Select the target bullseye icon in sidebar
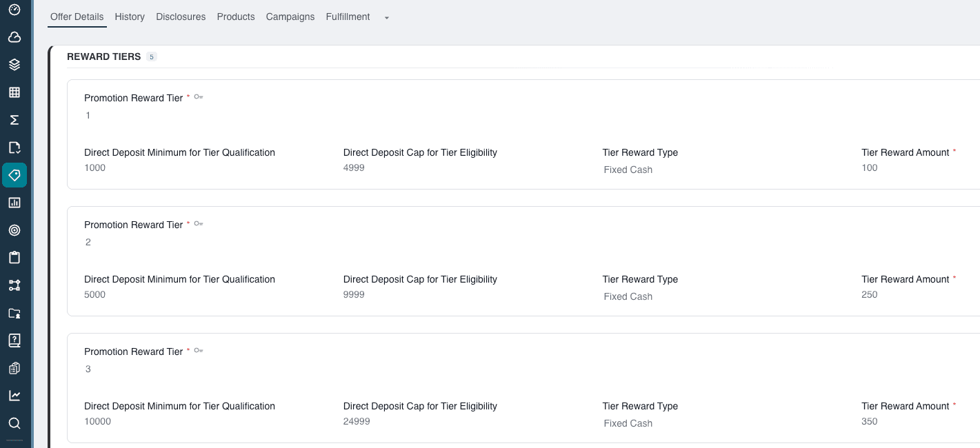This screenshot has width=980, height=448. click(x=14, y=230)
